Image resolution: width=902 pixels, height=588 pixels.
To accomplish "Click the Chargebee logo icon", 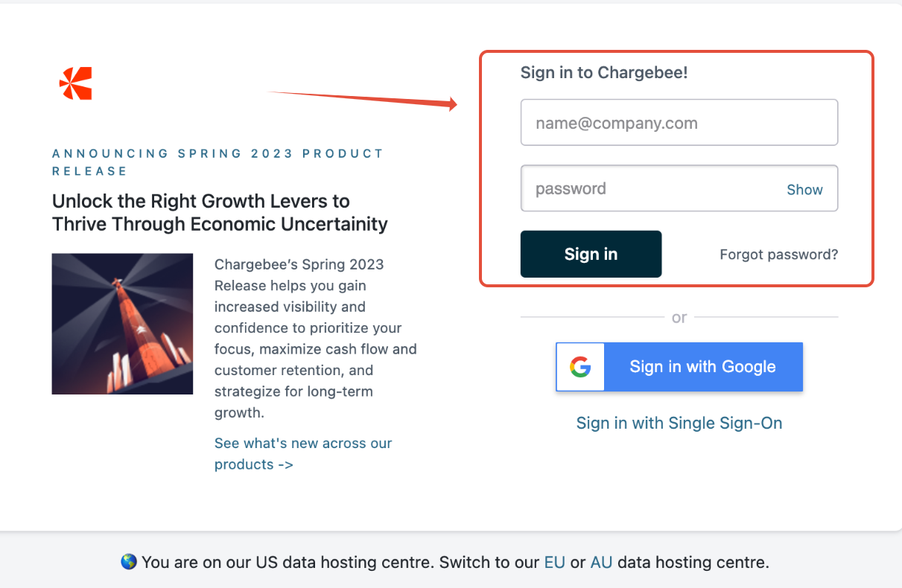I will (75, 83).
